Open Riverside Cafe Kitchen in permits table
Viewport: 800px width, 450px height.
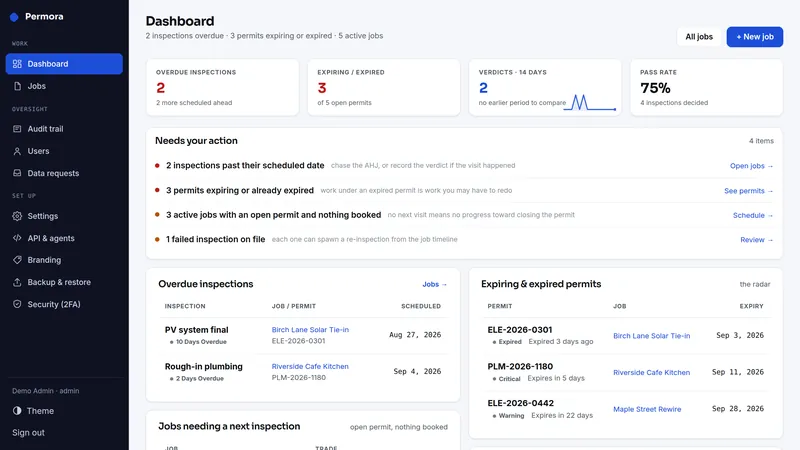(652, 372)
